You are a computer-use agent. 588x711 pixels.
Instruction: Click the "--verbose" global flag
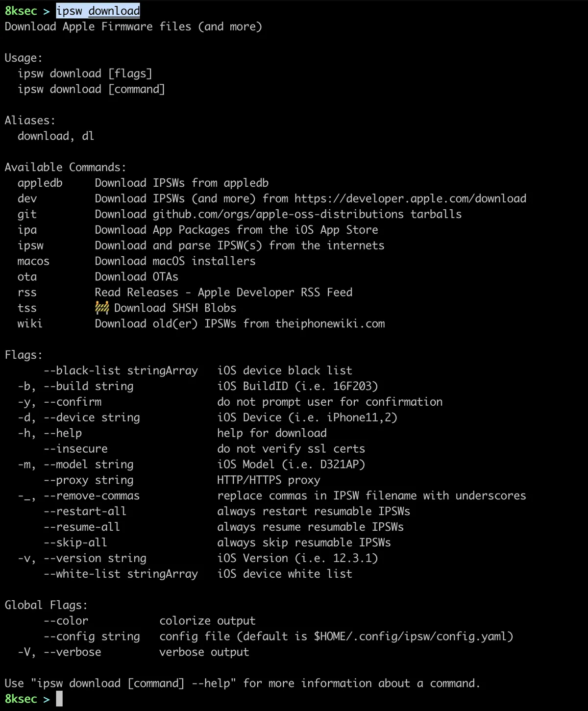(x=72, y=652)
